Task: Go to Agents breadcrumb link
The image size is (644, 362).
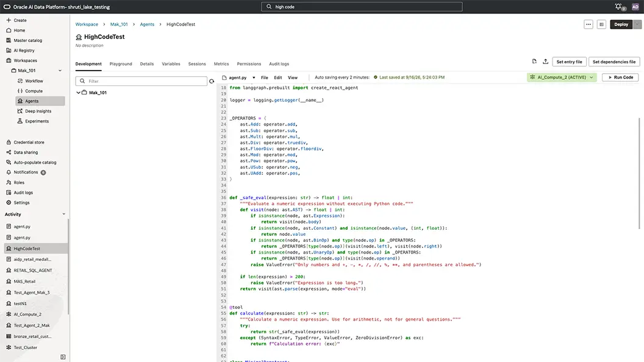Action: [147, 24]
